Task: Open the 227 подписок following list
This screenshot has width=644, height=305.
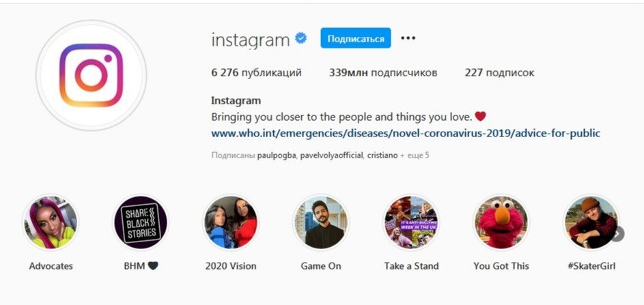Action: pyautogui.click(x=499, y=73)
